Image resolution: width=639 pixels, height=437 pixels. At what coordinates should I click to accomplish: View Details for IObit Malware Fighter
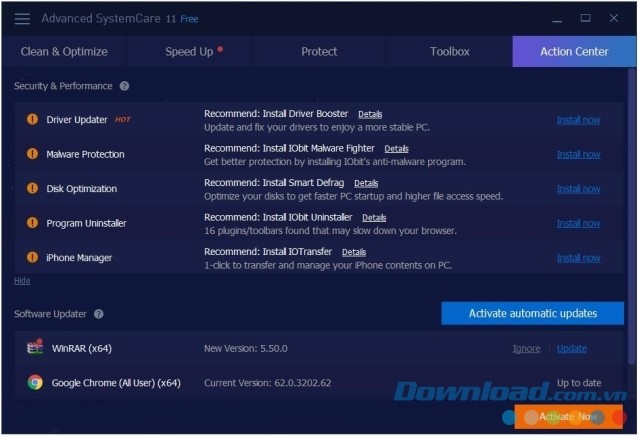click(397, 149)
